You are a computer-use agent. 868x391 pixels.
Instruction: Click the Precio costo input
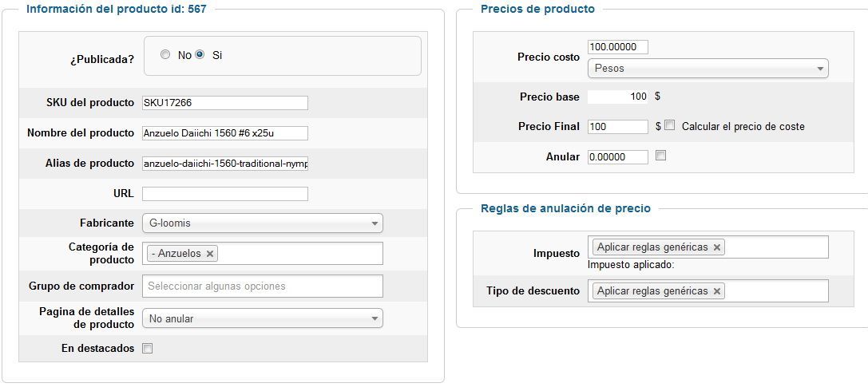point(618,47)
